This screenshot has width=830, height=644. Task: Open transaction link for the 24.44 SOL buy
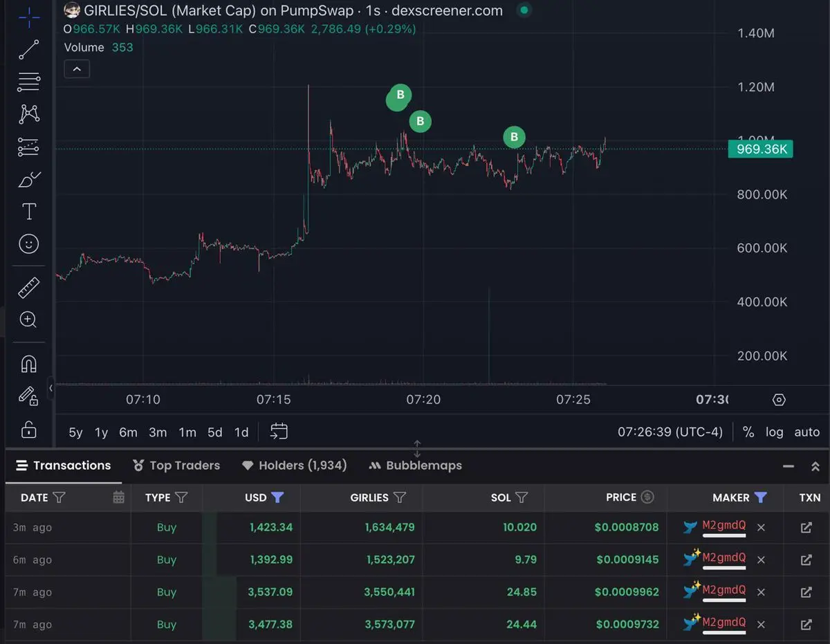(806, 625)
